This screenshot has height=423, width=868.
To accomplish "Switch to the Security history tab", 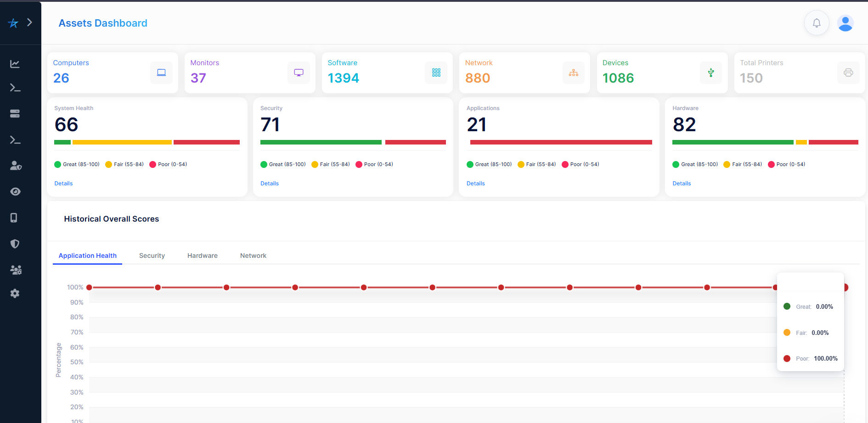I will click(152, 256).
